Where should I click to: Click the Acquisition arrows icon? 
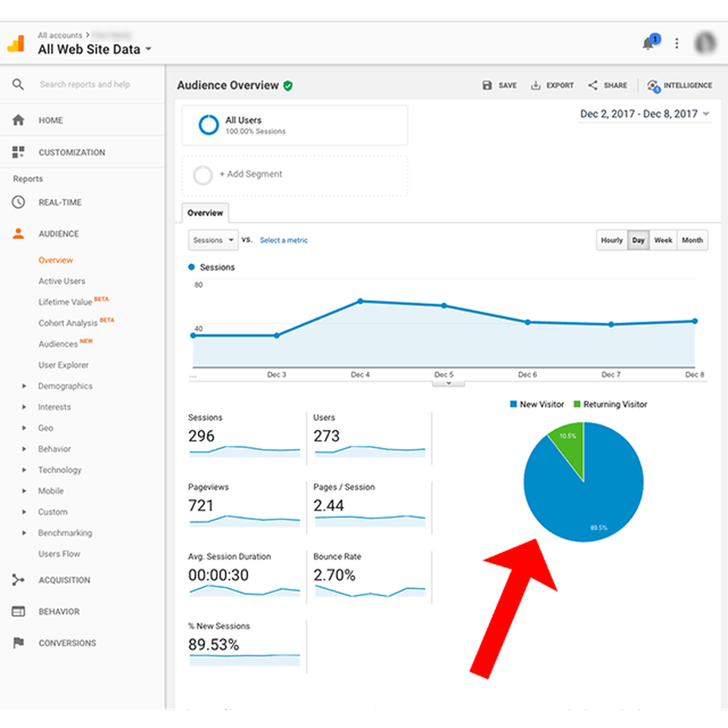[18, 579]
